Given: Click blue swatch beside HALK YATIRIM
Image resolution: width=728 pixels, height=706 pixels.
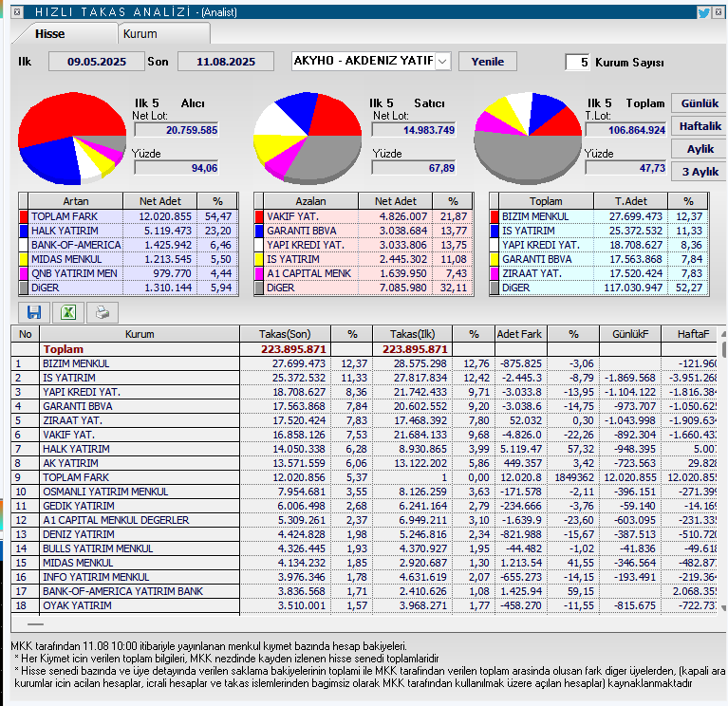Looking at the screenshot, I should [24, 231].
